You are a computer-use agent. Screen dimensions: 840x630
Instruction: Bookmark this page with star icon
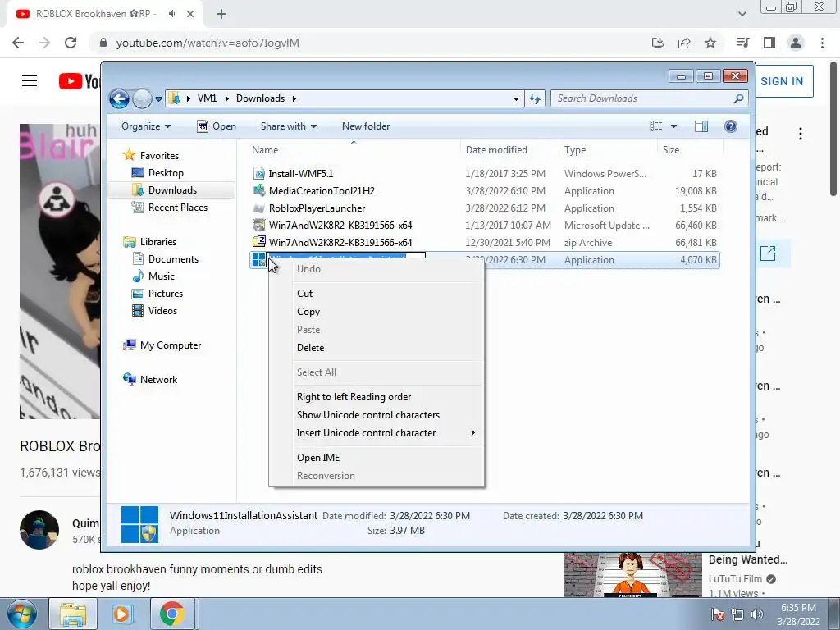[x=710, y=43]
